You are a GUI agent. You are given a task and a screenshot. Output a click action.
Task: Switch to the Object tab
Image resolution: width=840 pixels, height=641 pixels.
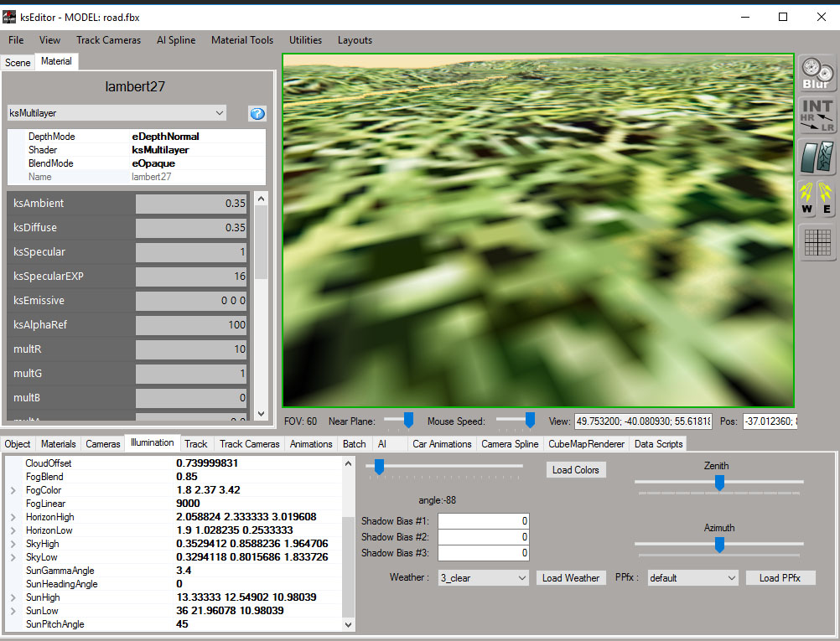[18, 444]
